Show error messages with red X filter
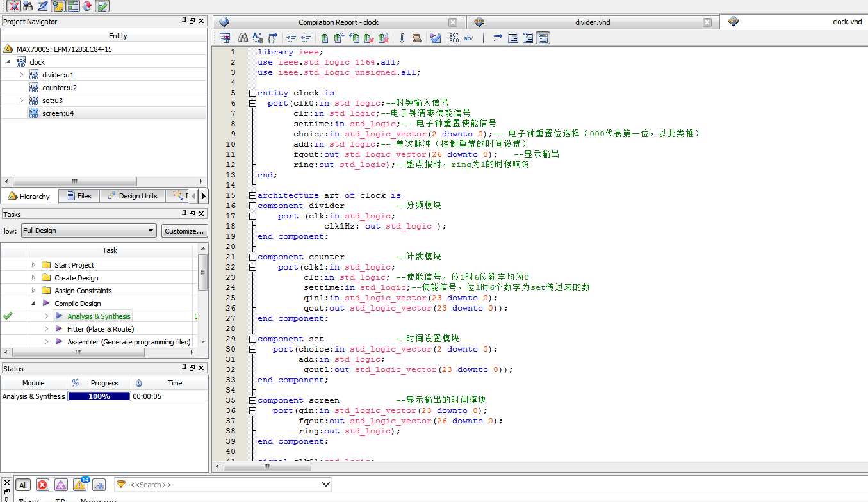Image resolution: width=868 pixels, height=502 pixels. (42, 485)
